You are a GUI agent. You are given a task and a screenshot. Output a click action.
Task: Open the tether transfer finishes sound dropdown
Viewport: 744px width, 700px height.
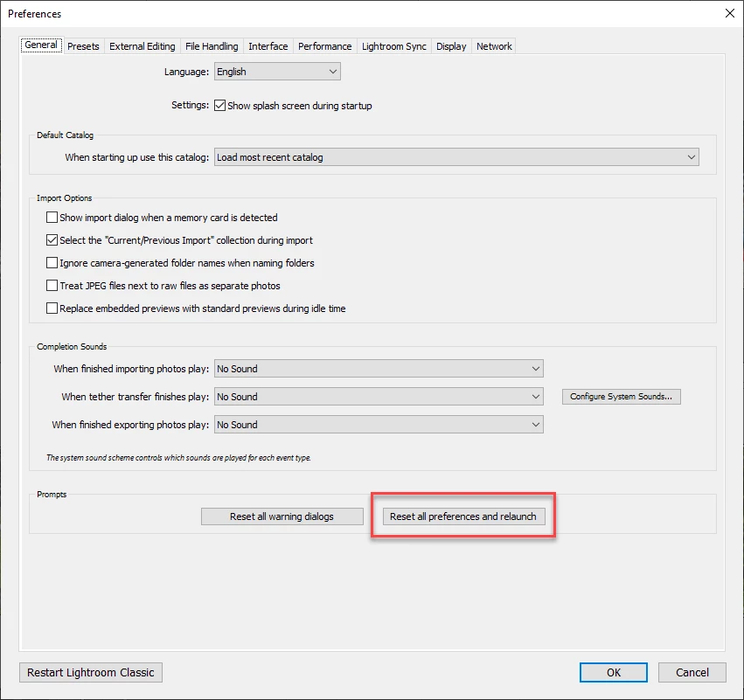click(x=379, y=397)
